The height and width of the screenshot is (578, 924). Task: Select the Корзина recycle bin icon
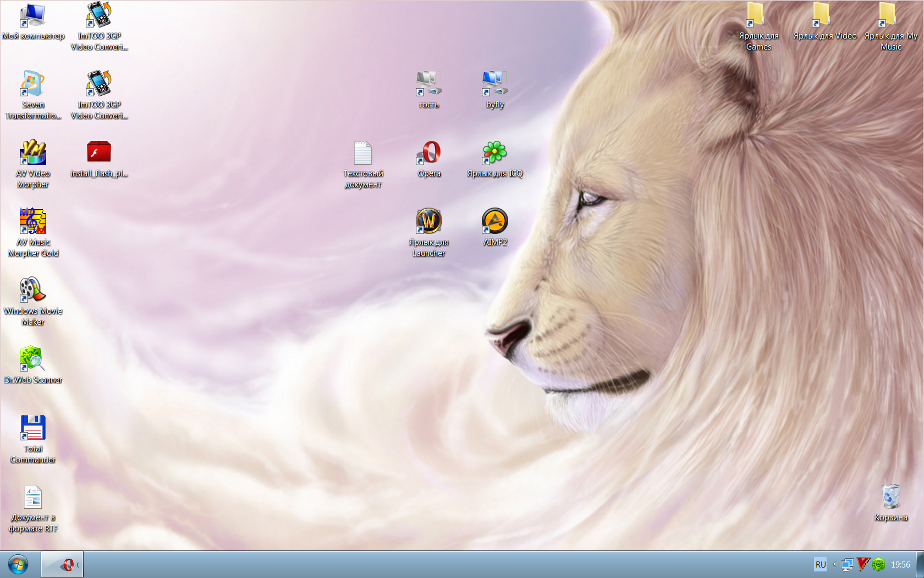click(x=891, y=497)
